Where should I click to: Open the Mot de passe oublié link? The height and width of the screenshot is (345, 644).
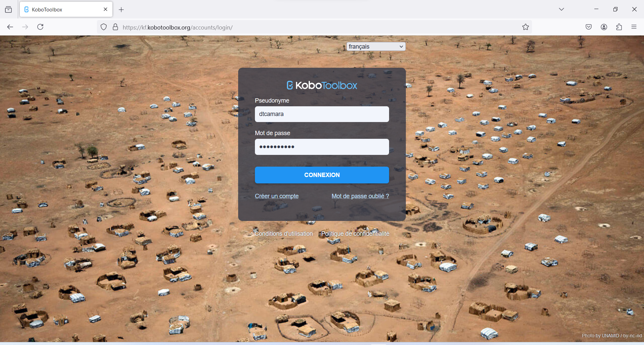[360, 196]
